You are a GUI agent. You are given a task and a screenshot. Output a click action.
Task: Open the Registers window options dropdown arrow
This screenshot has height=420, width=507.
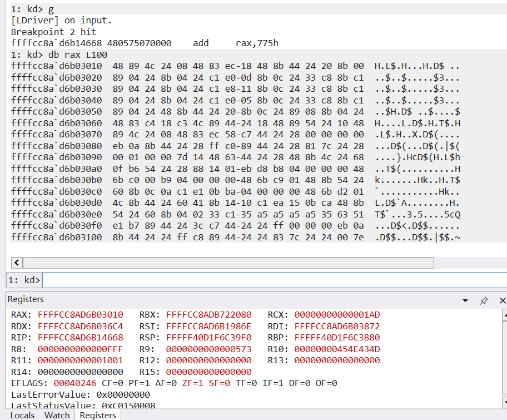tap(465, 300)
